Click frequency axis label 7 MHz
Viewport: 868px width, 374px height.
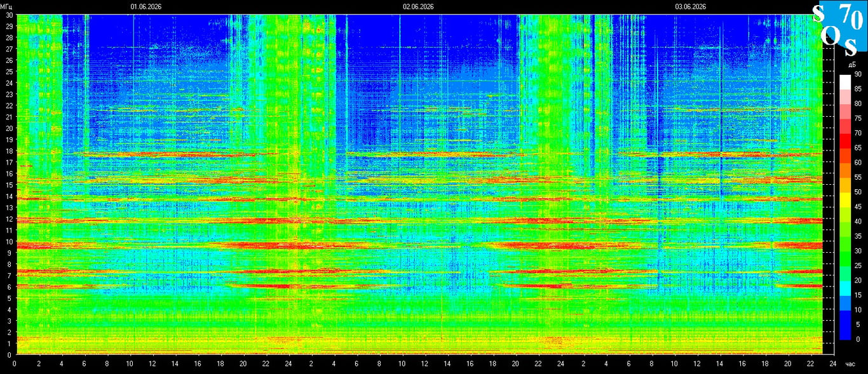click(x=11, y=276)
